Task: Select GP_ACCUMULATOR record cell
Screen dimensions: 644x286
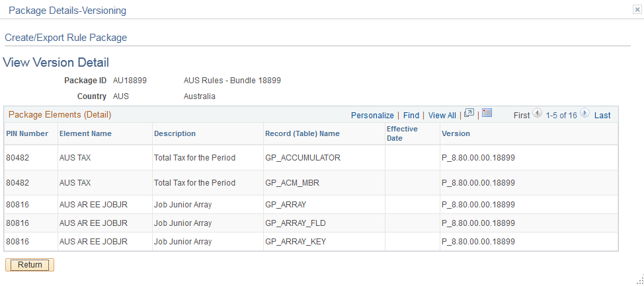Action: click(x=303, y=158)
